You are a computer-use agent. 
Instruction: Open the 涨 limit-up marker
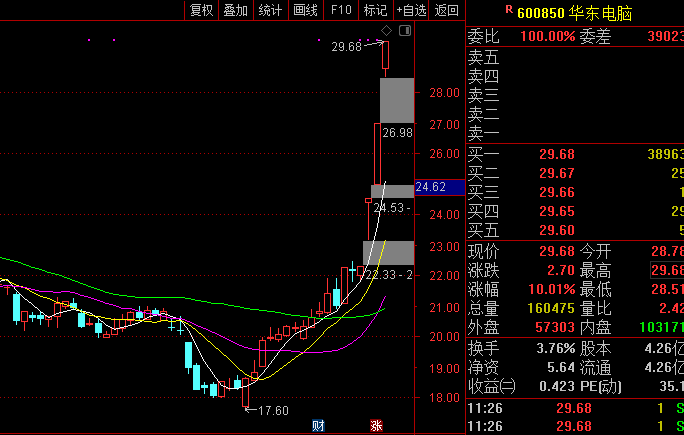(x=376, y=425)
